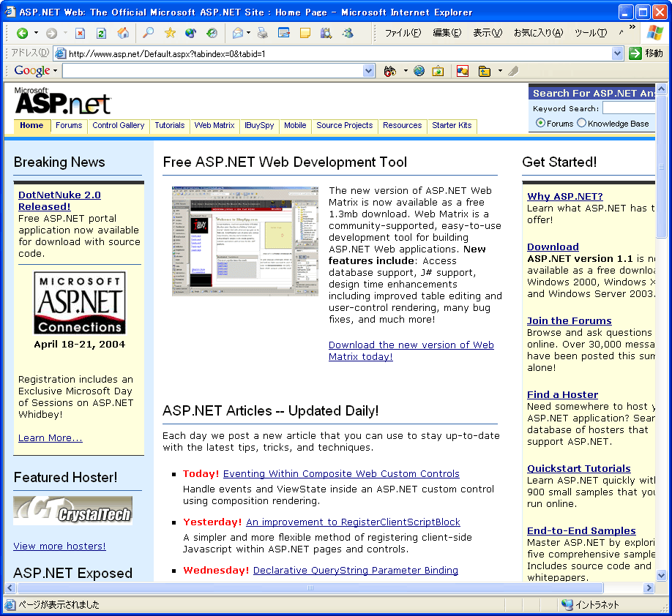Open DotNetNuke 2.0 Released link

point(59,200)
